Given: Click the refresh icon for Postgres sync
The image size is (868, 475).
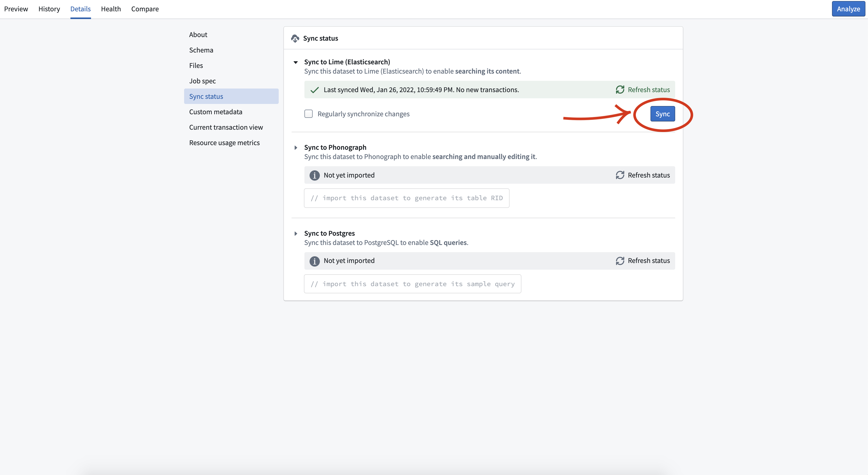Looking at the screenshot, I should coord(620,261).
